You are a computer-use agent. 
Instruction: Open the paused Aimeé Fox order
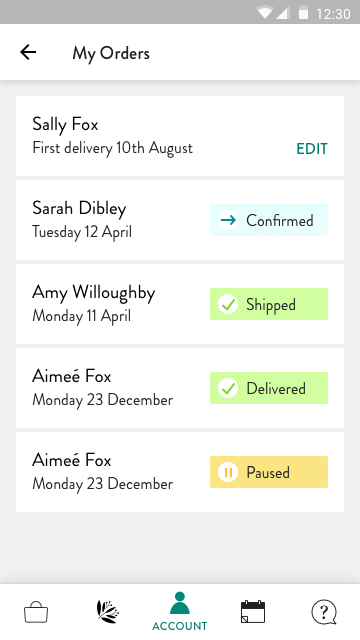pyautogui.click(x=180, y=472)
